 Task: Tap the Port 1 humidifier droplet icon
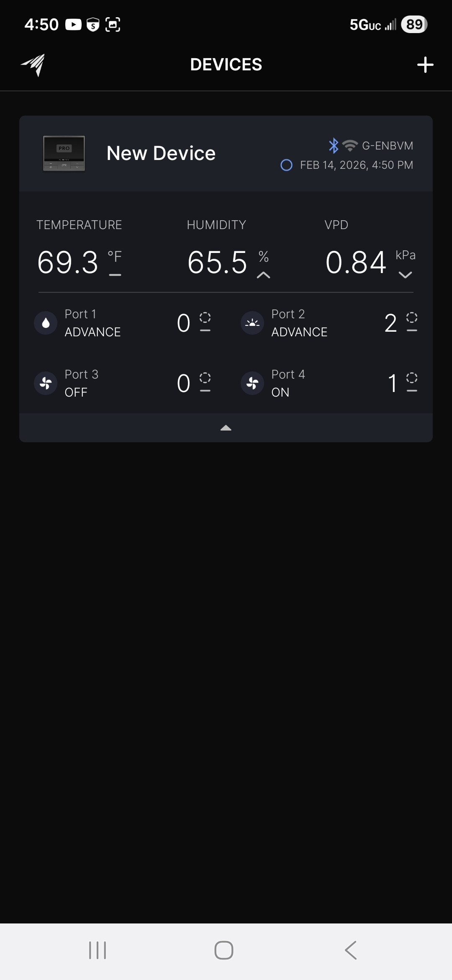pyautogui.click(x=46, y=323)
